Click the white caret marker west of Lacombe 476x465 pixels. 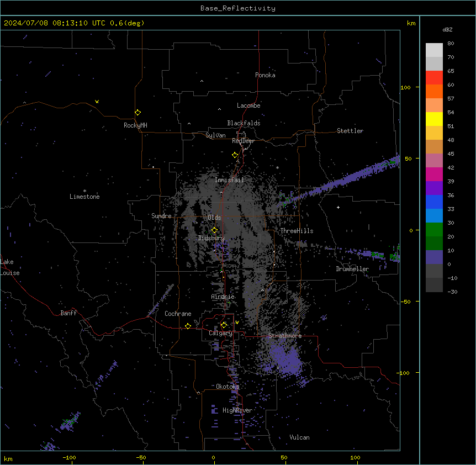(x=219, y=109)
